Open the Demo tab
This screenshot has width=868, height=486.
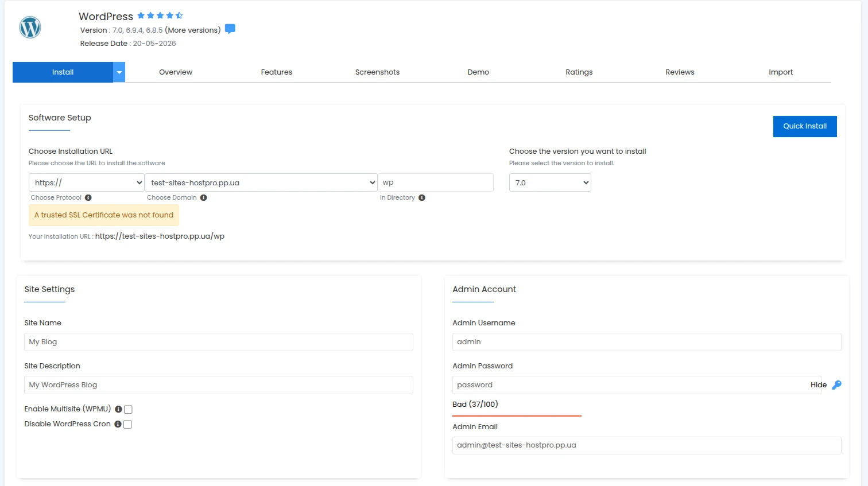478,72
